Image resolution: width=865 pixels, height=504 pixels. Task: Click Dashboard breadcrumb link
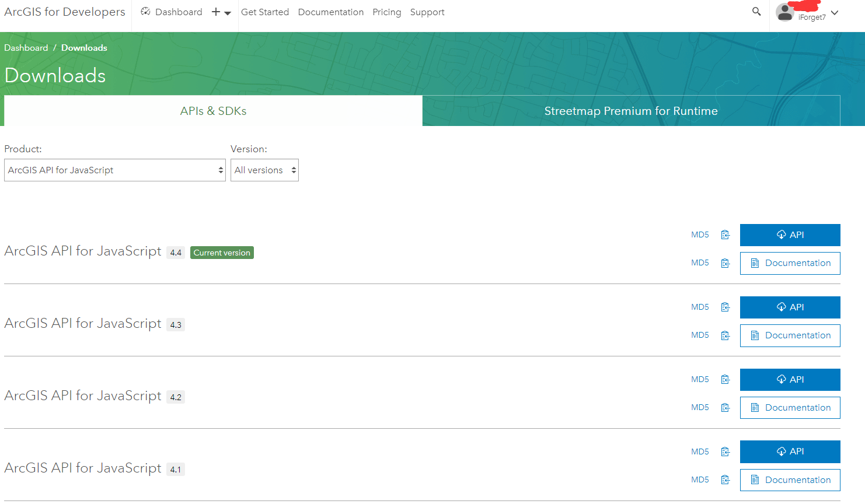point(26,48)
